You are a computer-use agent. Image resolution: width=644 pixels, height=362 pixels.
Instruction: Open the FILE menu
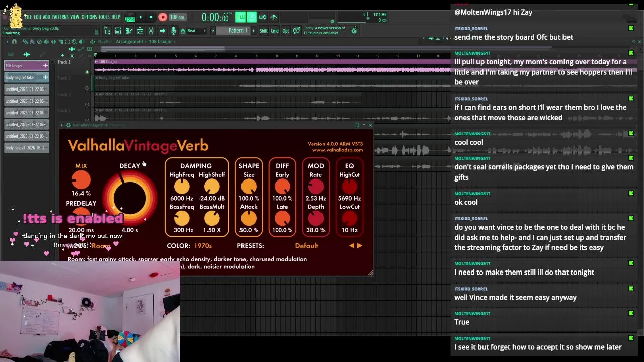pyautogui.click(x=28, y=17)
